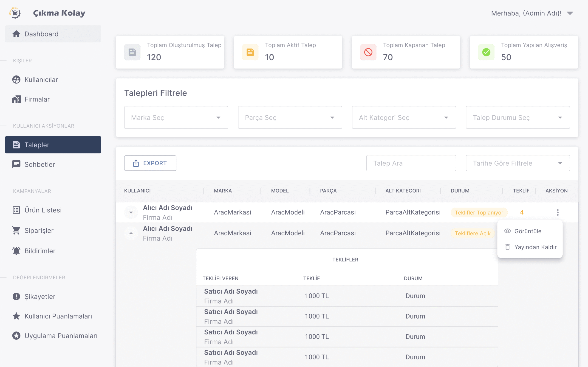Collapse the second request row offers

coord(131,233)
